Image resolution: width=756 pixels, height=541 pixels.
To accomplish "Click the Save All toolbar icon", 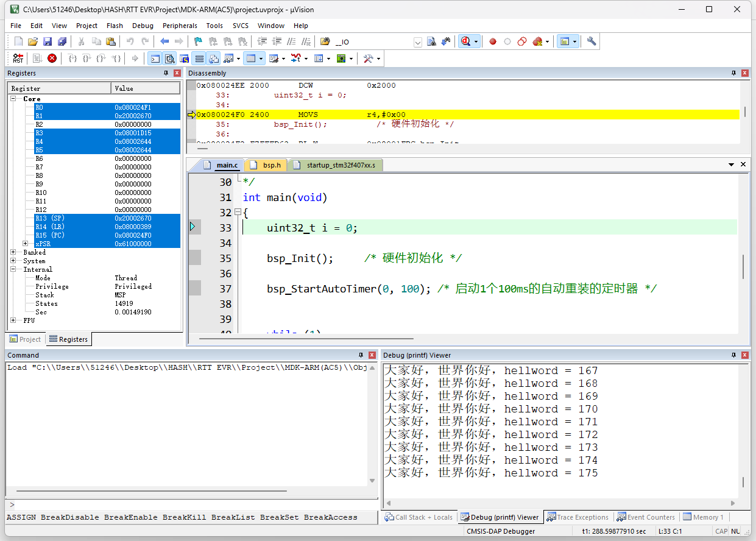I will coord(62,41).
